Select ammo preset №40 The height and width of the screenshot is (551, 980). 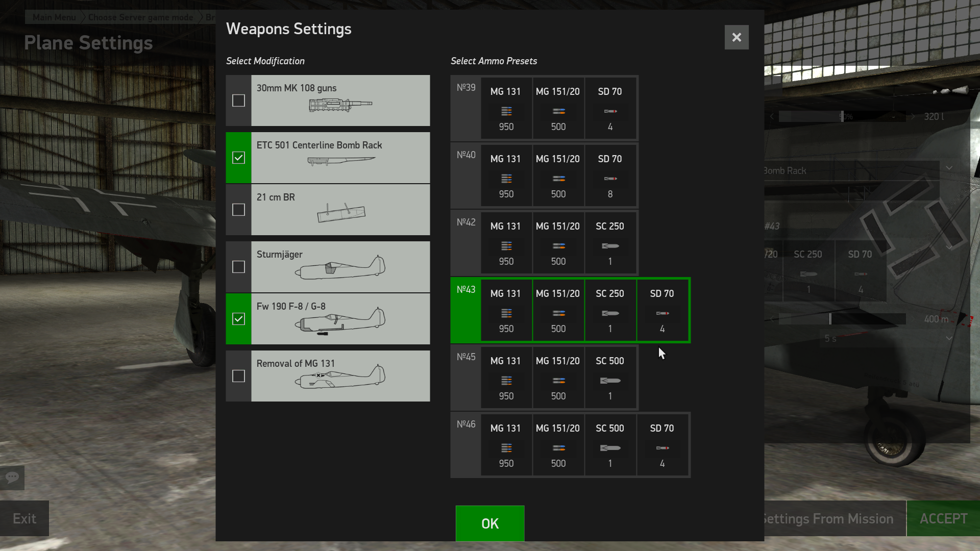[544, 176]
